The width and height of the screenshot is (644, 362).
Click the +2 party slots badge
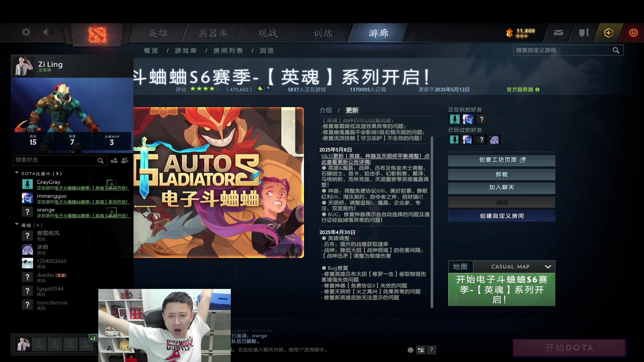[93, 338]
